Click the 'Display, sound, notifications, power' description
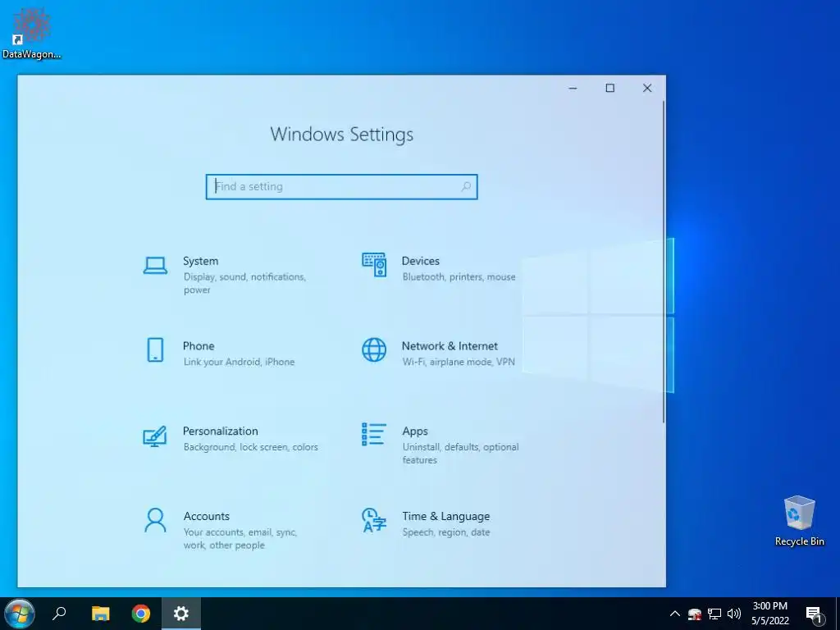 [x=244, y=283]
